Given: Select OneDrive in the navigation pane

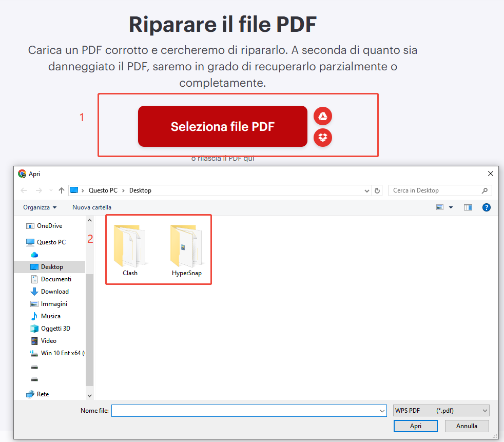Looking at the screenshot, I should pyautogui.click(x=44, y=226).
